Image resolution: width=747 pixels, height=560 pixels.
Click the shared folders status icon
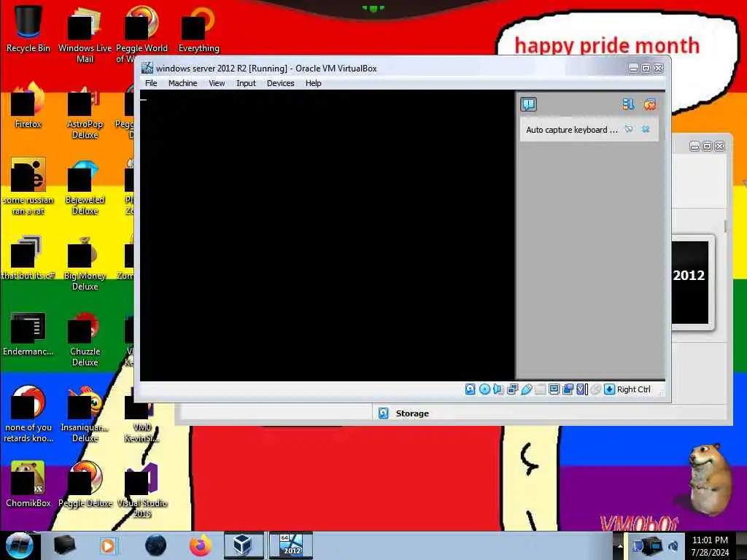(541, 389)
